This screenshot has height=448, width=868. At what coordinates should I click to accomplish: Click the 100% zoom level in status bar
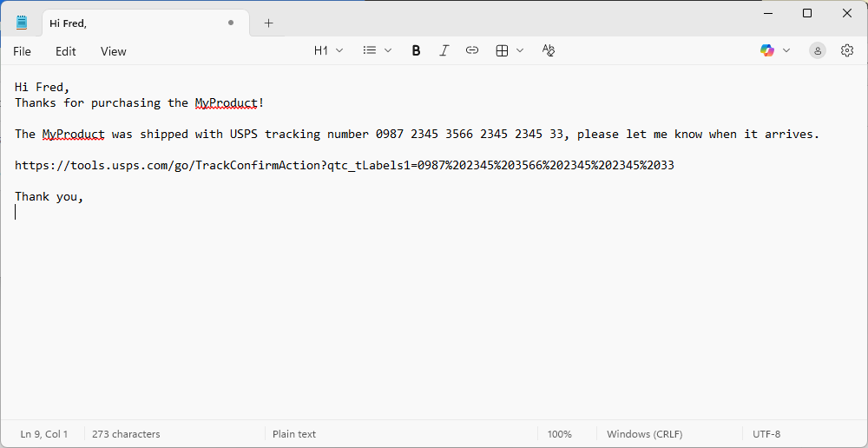tap(560, 434)
